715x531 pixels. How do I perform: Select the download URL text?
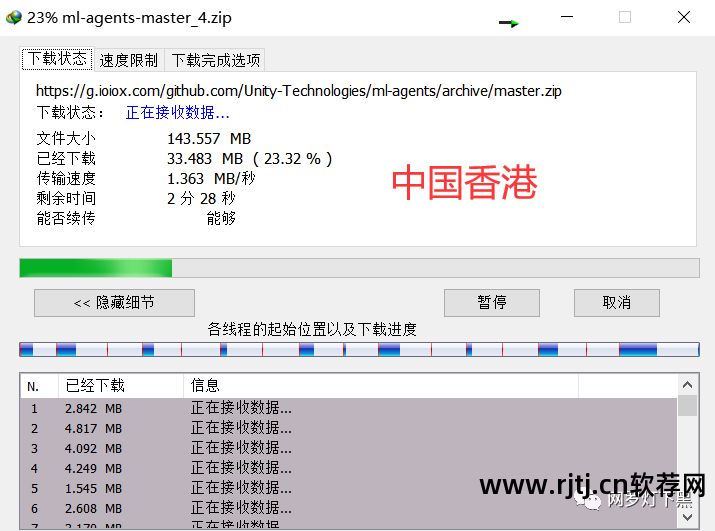coord(299,91)
